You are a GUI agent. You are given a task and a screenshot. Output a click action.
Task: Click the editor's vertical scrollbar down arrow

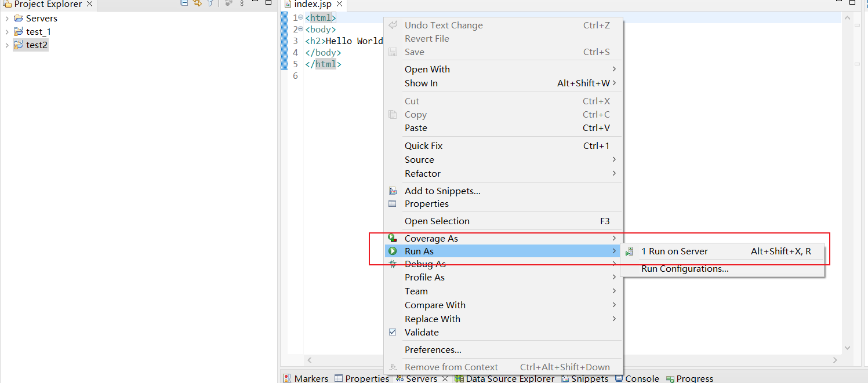[847, 347]
